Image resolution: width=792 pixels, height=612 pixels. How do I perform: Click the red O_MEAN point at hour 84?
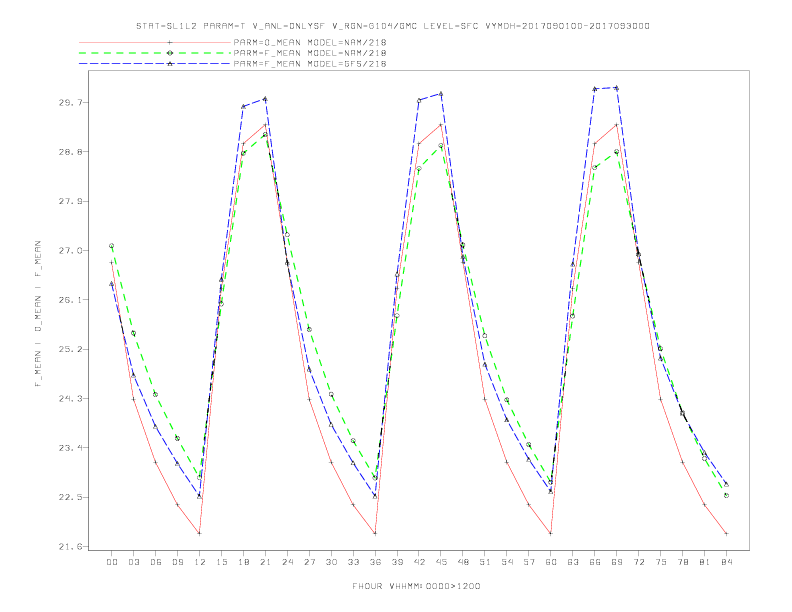click(726, 533)
